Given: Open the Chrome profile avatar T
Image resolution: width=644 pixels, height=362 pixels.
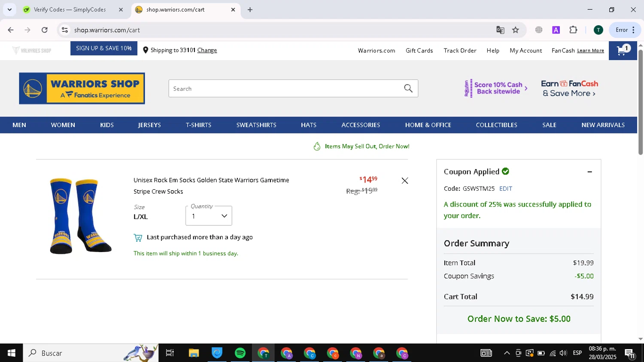Looking at the screenshot, I should pos(598,30).
